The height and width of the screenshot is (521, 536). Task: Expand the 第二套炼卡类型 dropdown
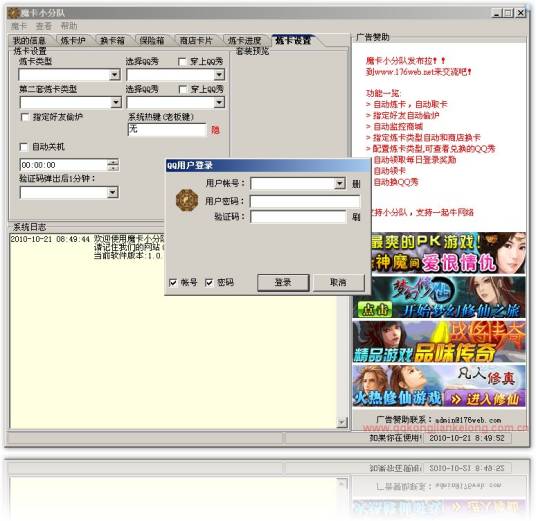click(x=116, y=102)
